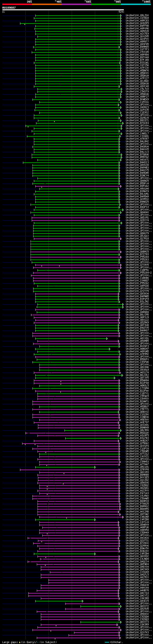Select hit label UniRef100_B3S1W1
Viewport: 153px width, 644px height.
[x=137, y=63]
